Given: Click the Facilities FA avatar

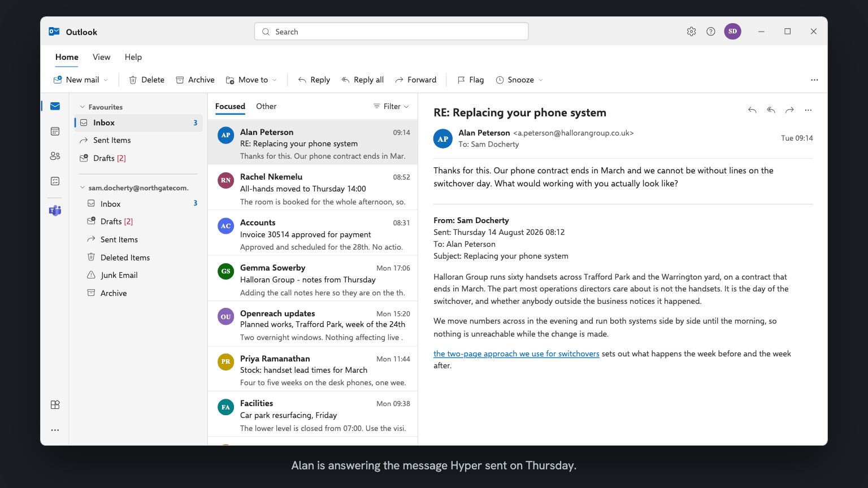Looking at the screenshot, I should tap(225, 407).
